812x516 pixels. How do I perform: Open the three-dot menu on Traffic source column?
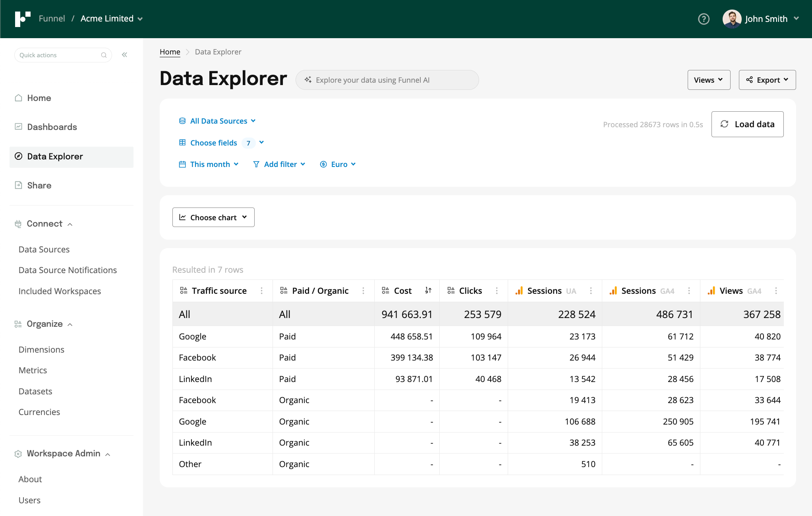[262, 291]
